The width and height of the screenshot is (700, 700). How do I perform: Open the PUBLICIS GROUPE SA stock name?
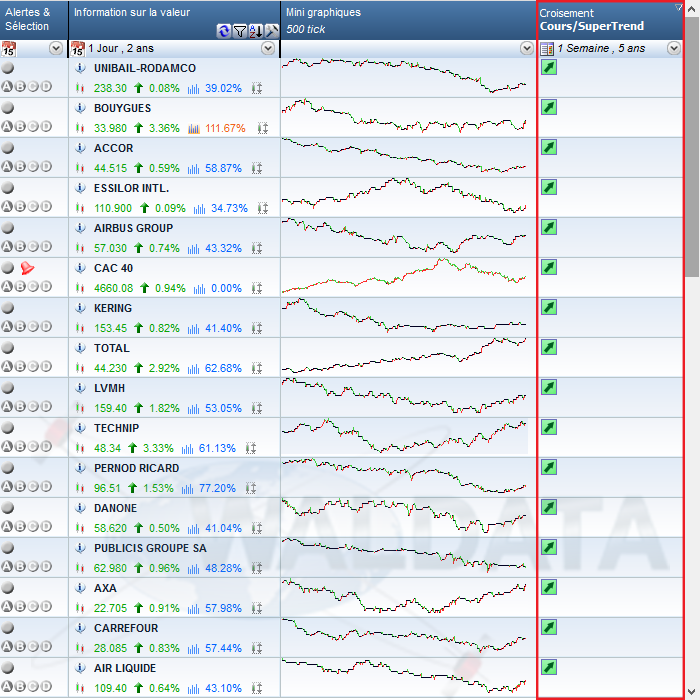[x=150, y=548]
